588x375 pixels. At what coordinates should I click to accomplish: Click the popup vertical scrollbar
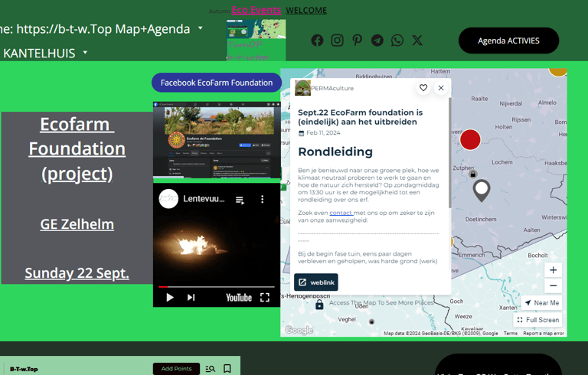(449, 152)
